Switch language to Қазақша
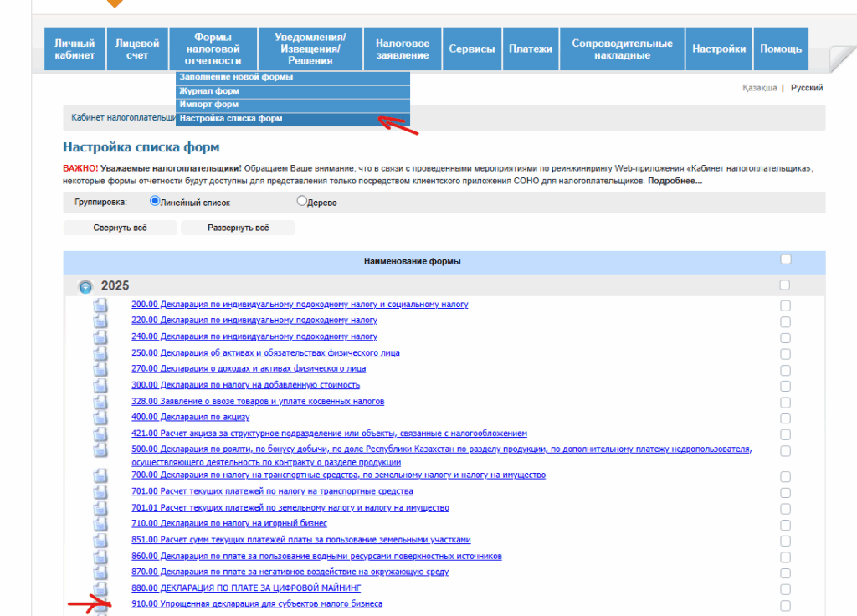Image resolution: width=857 pixels, height=616 pixels. click(x=759, y=88)
